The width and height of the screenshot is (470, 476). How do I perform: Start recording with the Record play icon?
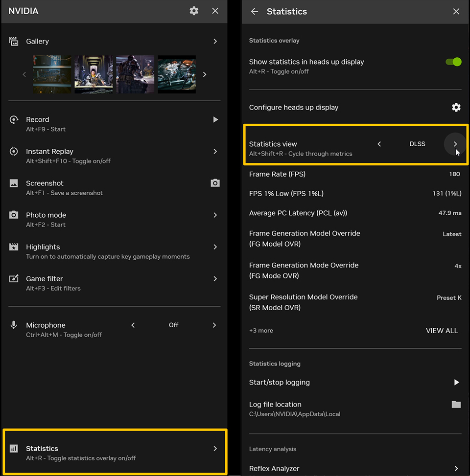click(x=215, y=119)
